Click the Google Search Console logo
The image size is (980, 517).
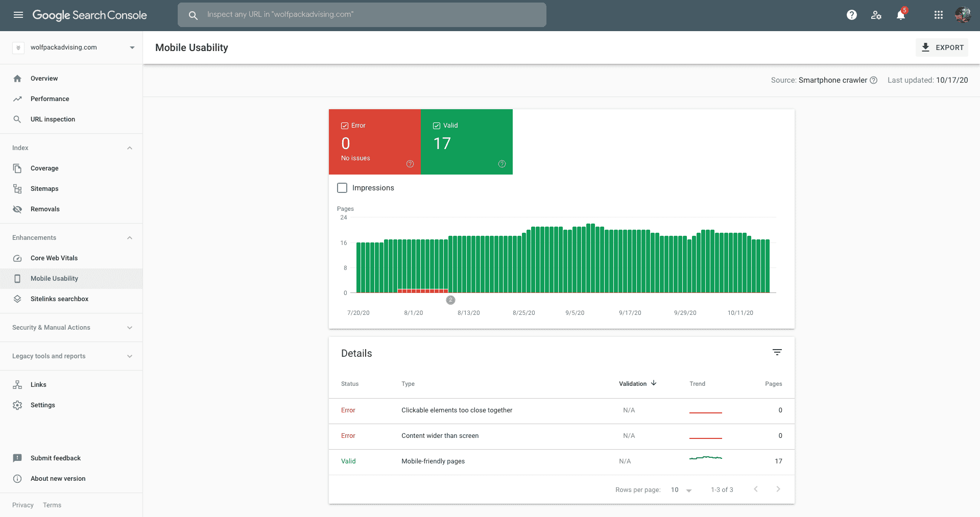coord(90,15)
